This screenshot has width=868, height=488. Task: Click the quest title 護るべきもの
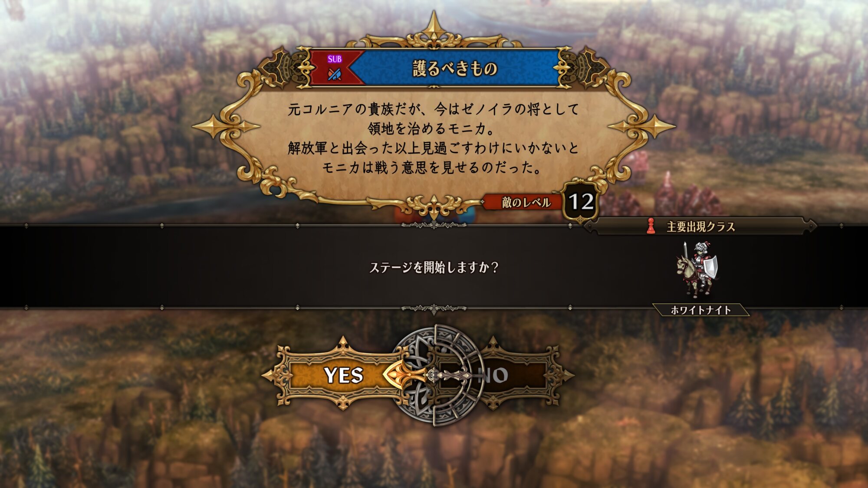coord(454,69)
